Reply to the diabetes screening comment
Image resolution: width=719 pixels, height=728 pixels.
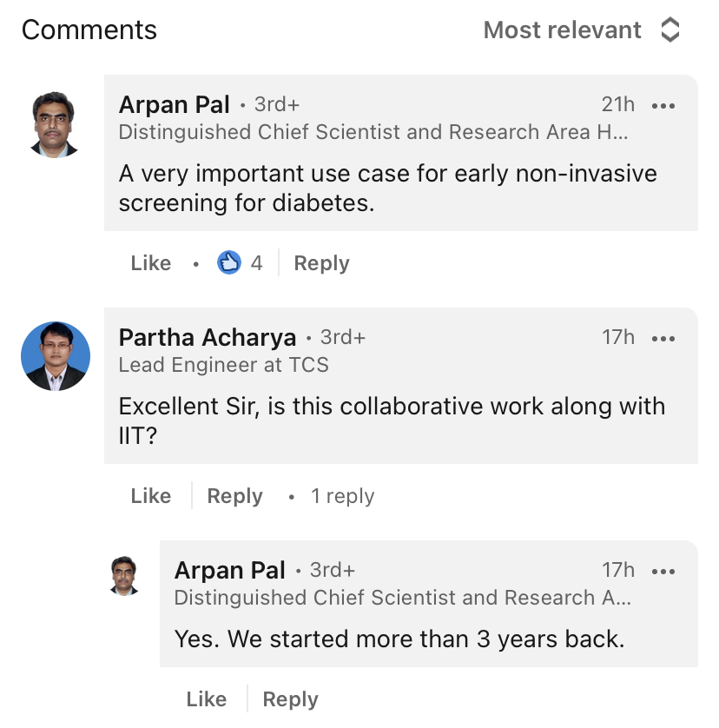[x=321, y=263]
